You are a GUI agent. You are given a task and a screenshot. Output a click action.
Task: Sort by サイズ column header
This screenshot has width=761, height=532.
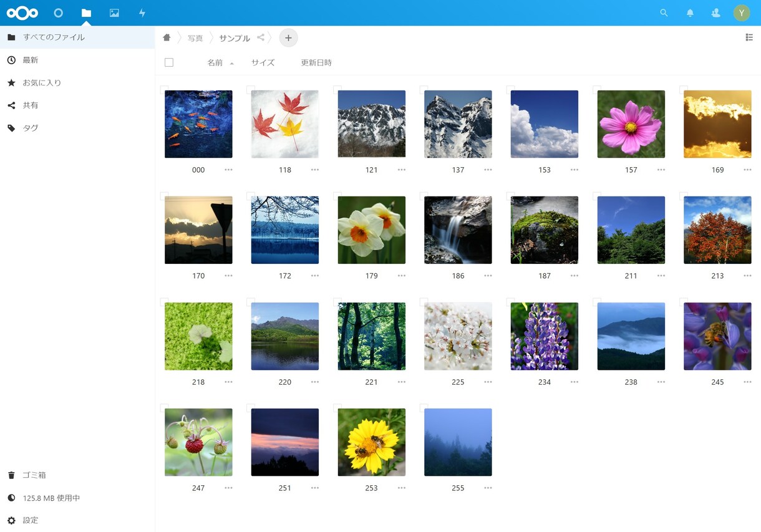(x=263, y=62)
